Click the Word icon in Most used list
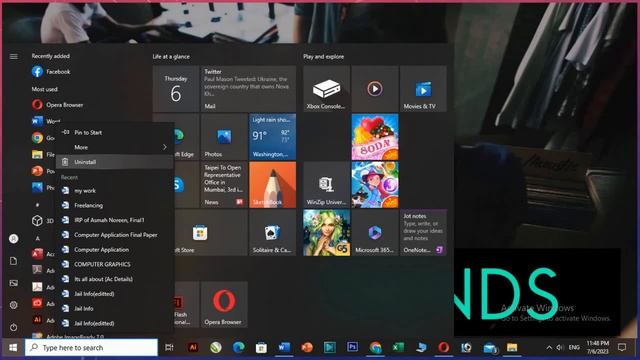Viewport: 640px width, 360px height. pyautogui.click(x=37, y=121)
